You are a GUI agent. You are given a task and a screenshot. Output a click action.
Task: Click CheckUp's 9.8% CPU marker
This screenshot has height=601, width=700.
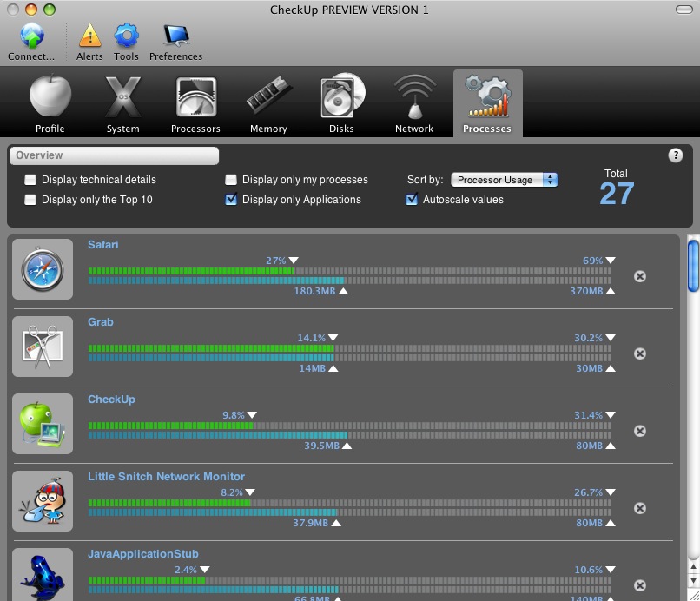(x=252, y=415)
